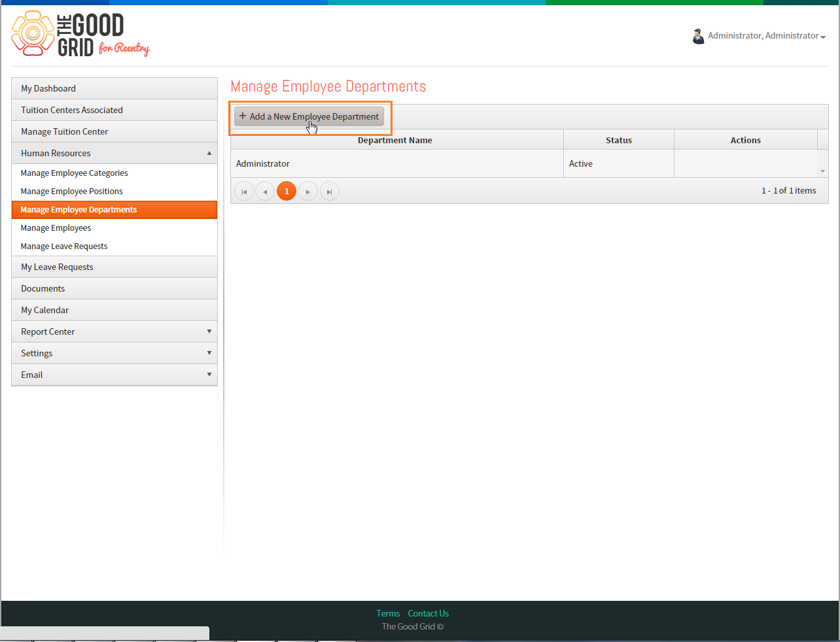Expand the Report Center menu
Image resolution: width=840 pixels, height=642 pixels.
(209, 331)
